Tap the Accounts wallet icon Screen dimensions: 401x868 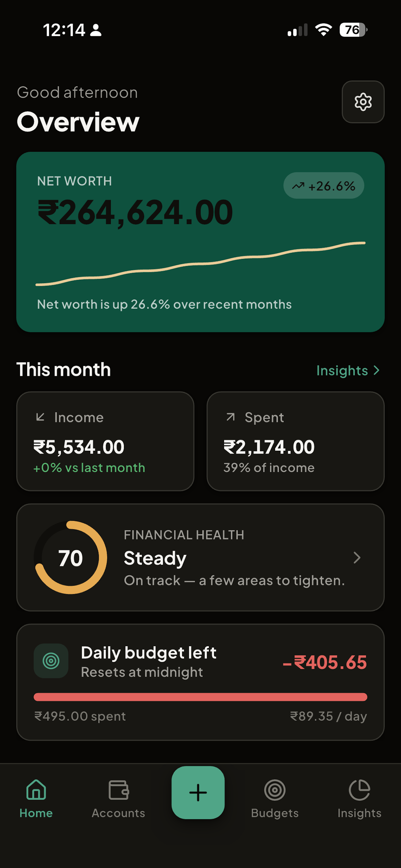[118, 790]
